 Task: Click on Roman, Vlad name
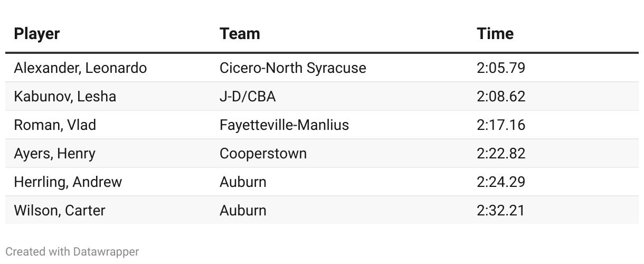coord(55,125)
